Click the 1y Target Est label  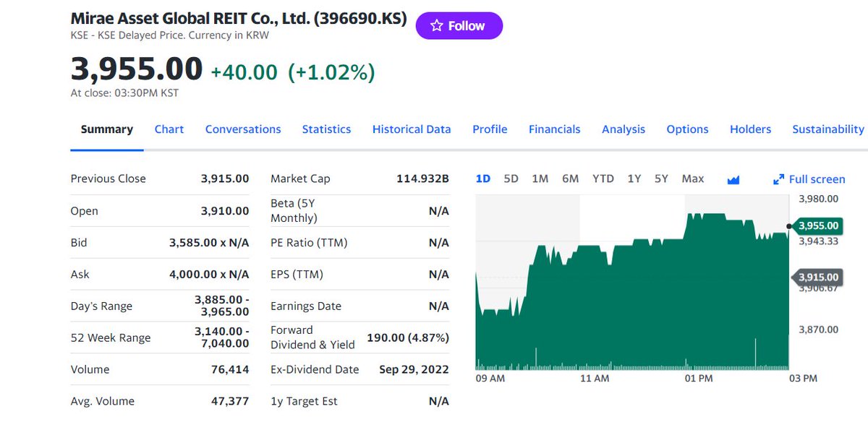click(304, 401)
